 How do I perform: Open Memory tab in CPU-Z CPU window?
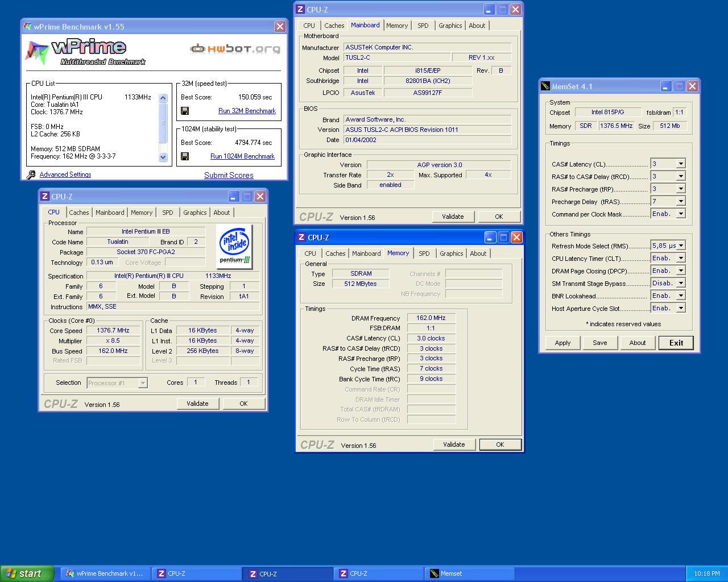[142, 213]
